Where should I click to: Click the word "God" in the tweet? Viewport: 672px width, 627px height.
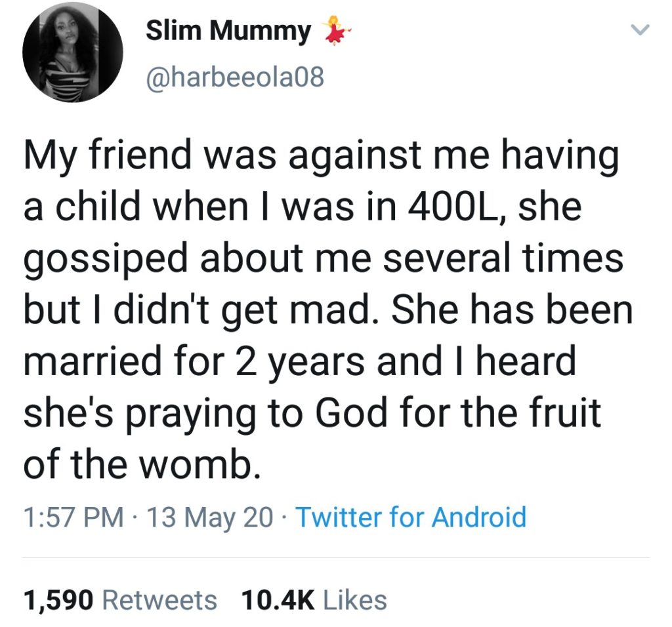354,411
